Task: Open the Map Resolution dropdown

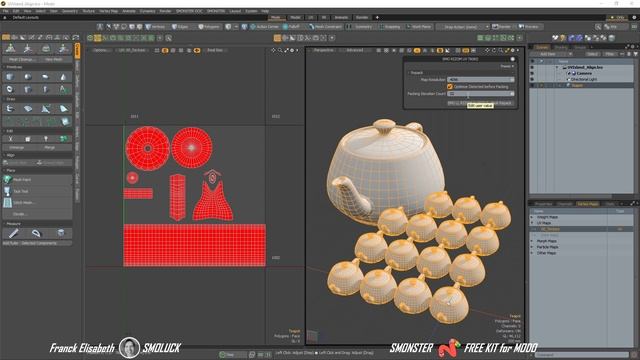Action: 480,80
